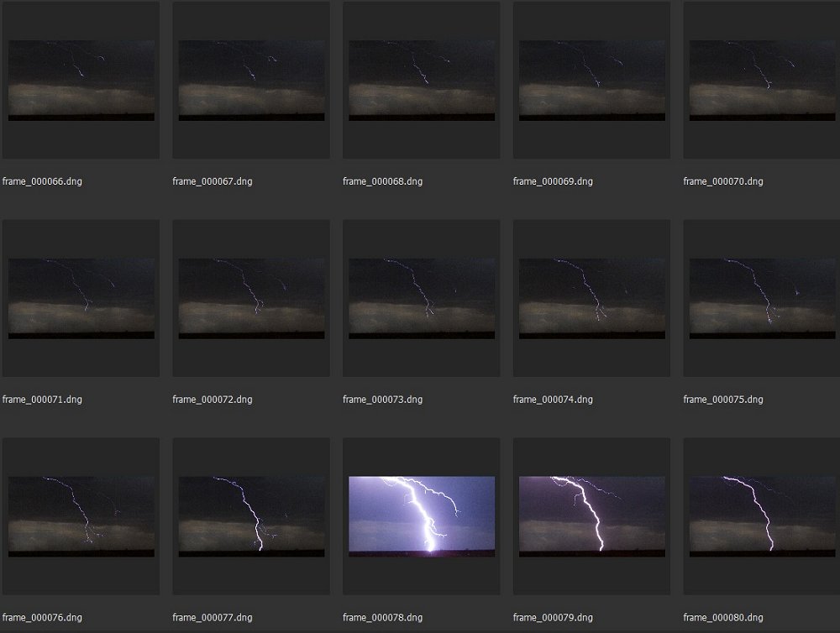Select the frame_000068.dng thumbnail

coord(423,81)
